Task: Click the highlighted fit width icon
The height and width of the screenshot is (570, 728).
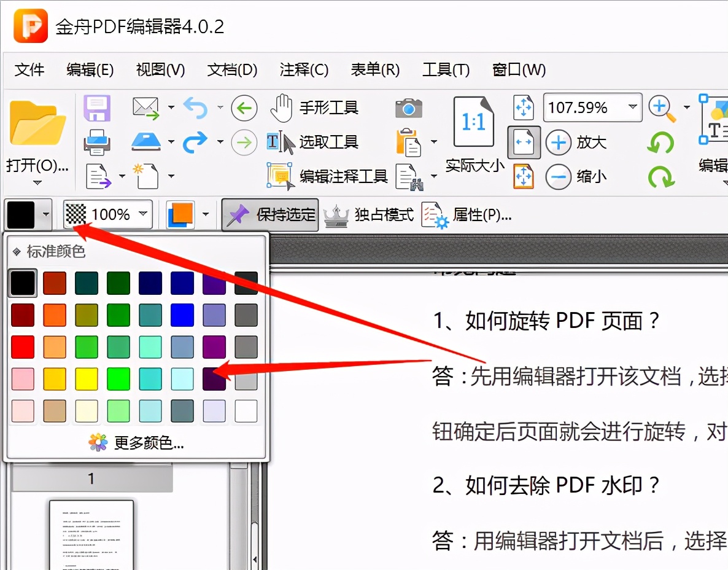Action: point(524,142)
